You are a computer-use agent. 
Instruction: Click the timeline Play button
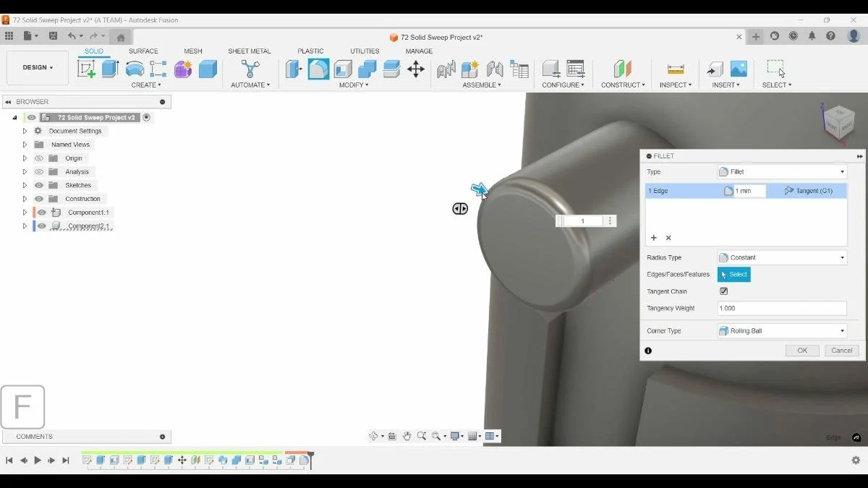pyautogui.click(x=38, y=461)
